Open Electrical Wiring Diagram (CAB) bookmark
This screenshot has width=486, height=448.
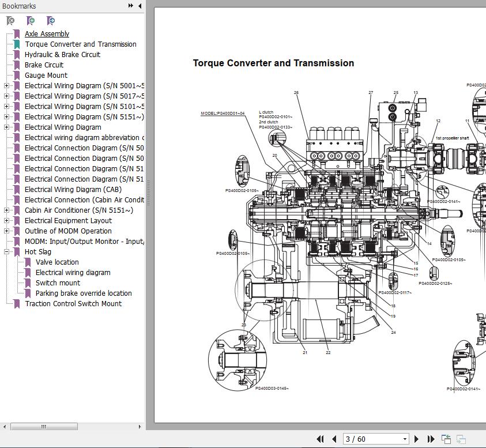tap(73, 190)
